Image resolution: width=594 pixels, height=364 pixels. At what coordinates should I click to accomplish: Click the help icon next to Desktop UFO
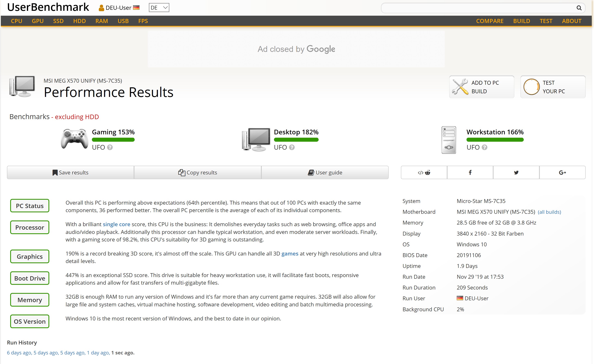tap(292, 147)
